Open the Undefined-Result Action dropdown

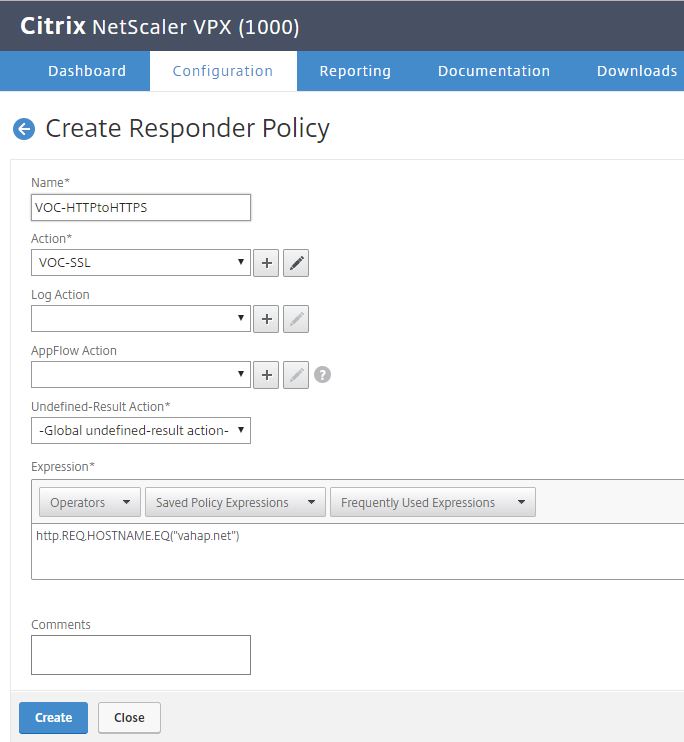point(141,431)
